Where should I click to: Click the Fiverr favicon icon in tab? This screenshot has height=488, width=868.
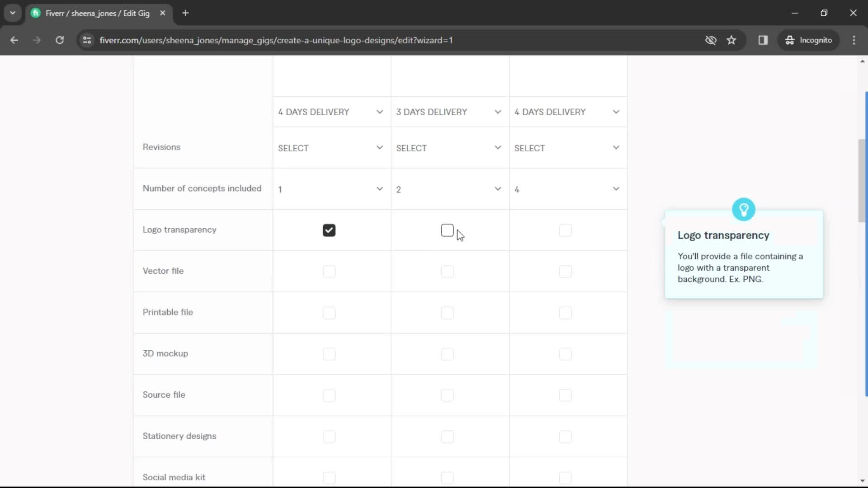tap(35, 13)
